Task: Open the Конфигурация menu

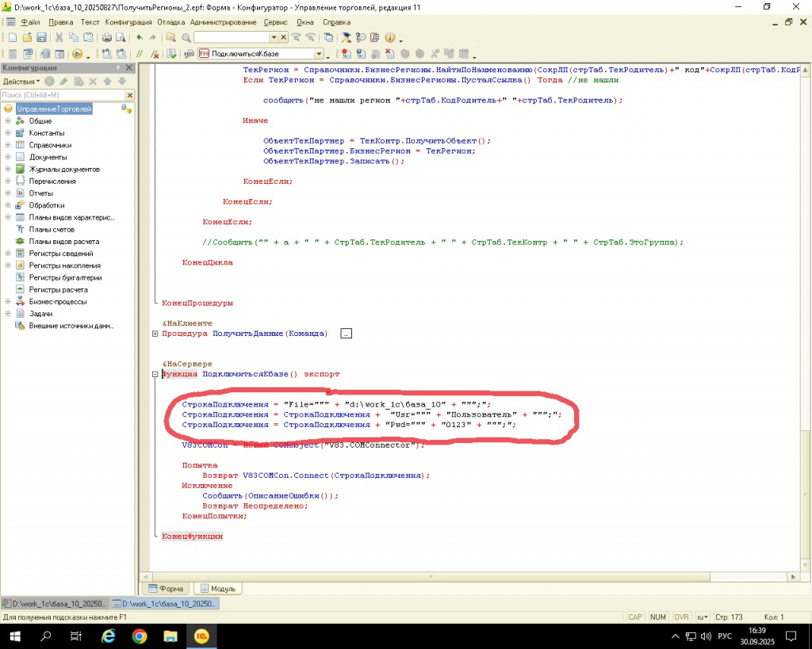Action: click(x=128, y=22)
